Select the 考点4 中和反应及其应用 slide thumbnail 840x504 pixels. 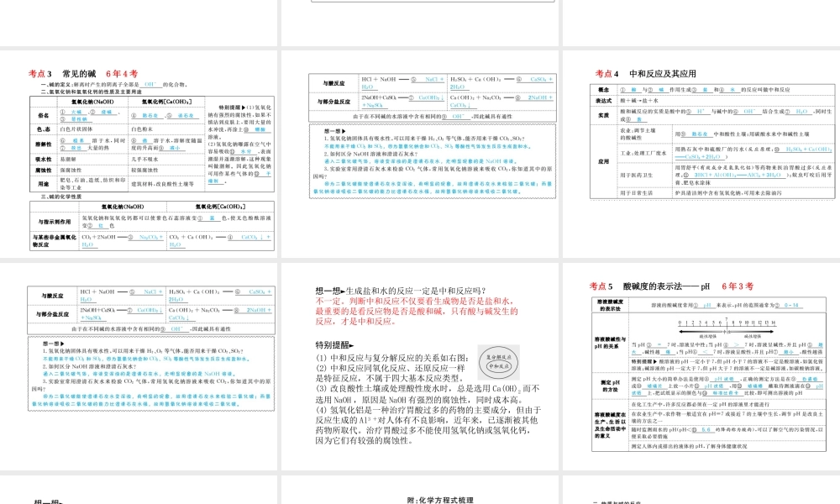pos(701,154)
